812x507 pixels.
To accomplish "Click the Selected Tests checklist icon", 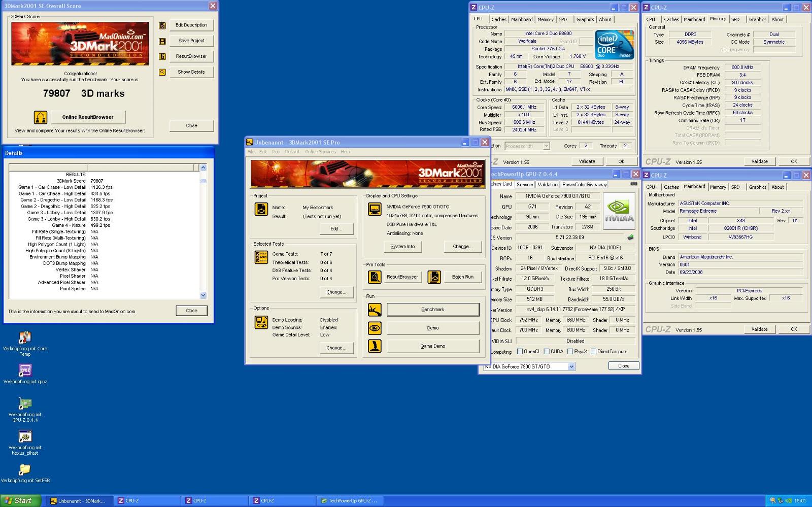I will pos(261,257).
